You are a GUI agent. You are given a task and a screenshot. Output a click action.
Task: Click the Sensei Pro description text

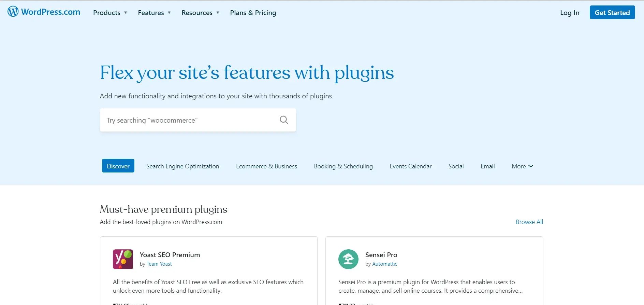(430, 286)
